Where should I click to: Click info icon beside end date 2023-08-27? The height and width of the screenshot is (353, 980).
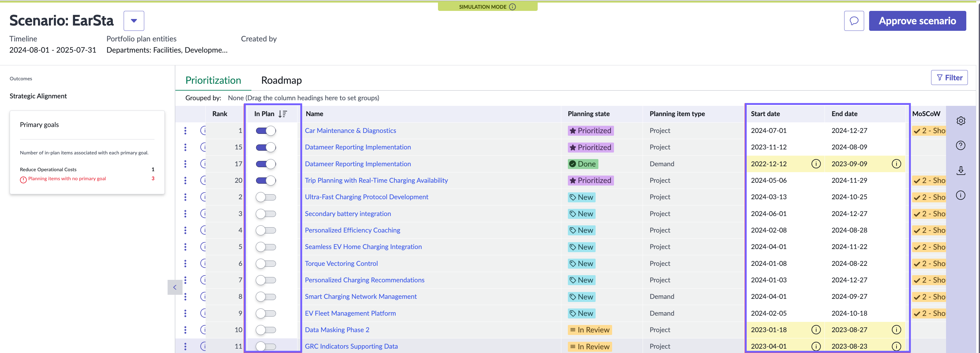(x=896, y=330)
